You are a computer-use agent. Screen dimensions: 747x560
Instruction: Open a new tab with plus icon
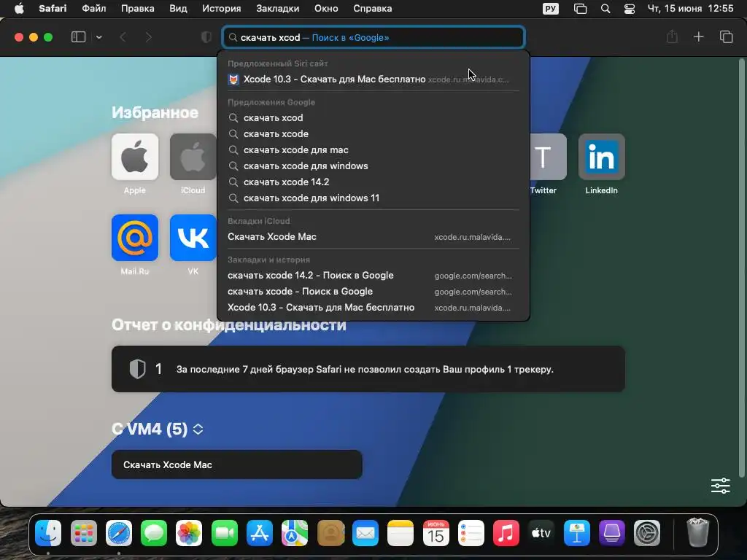click(x=698, y=36)
